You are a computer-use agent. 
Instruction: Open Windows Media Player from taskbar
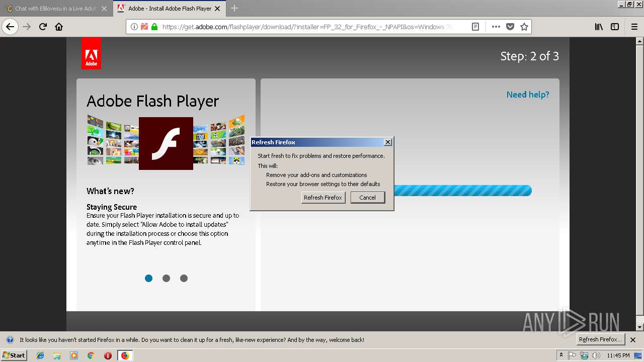point(74,355)
